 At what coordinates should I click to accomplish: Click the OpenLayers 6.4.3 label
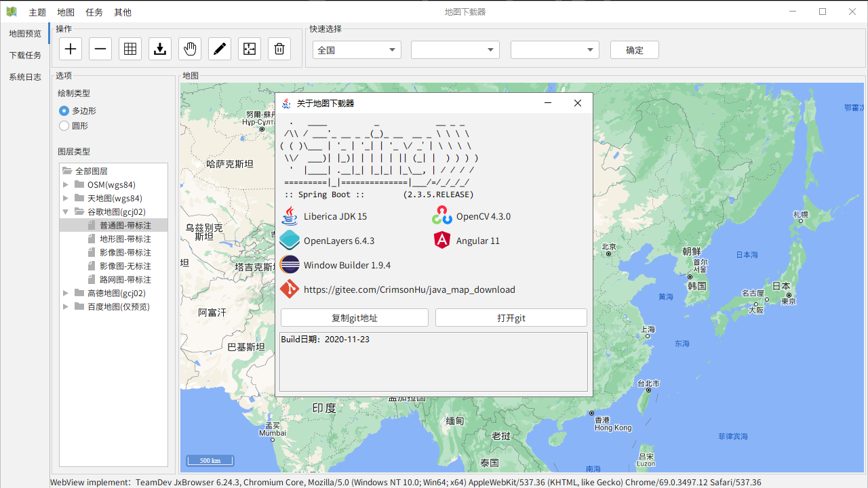point(339,241)
